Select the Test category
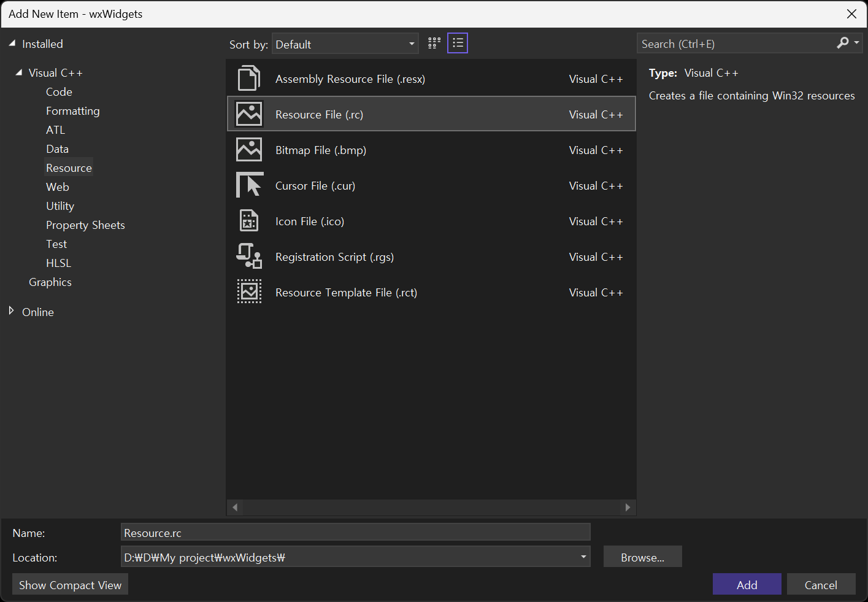868x602 pixels. pyautogui.click(x=56, y=244)
